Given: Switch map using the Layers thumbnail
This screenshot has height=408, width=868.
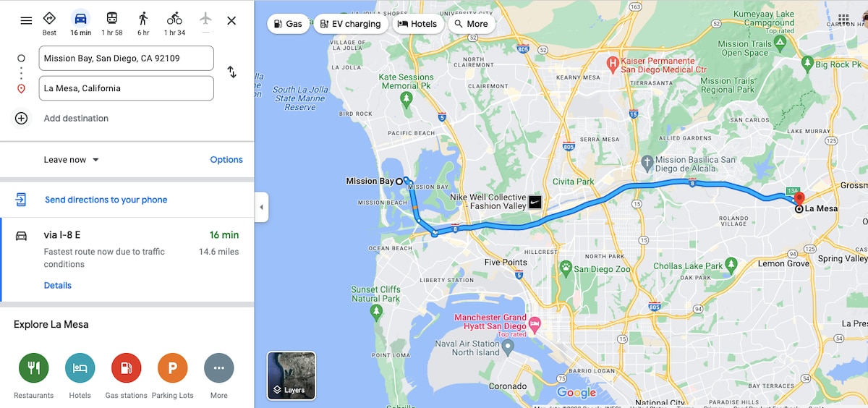Looking at the screenshot, I should pos(292,376).
